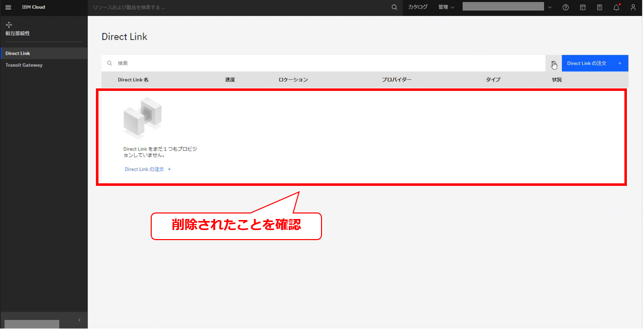Open notifications bell icon
This screenshot has width=644, height=329.
click(617, 8)
